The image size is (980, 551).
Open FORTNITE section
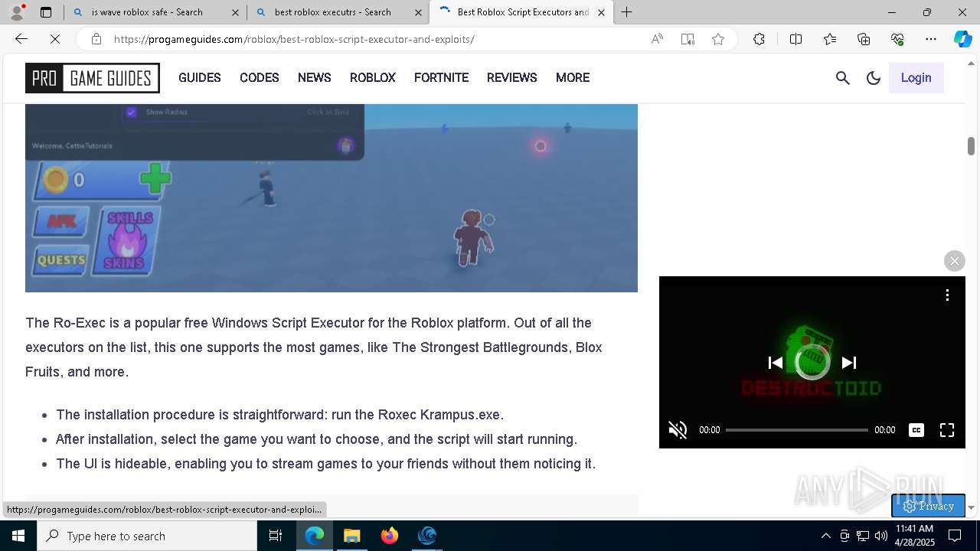(x=442, y=78)
